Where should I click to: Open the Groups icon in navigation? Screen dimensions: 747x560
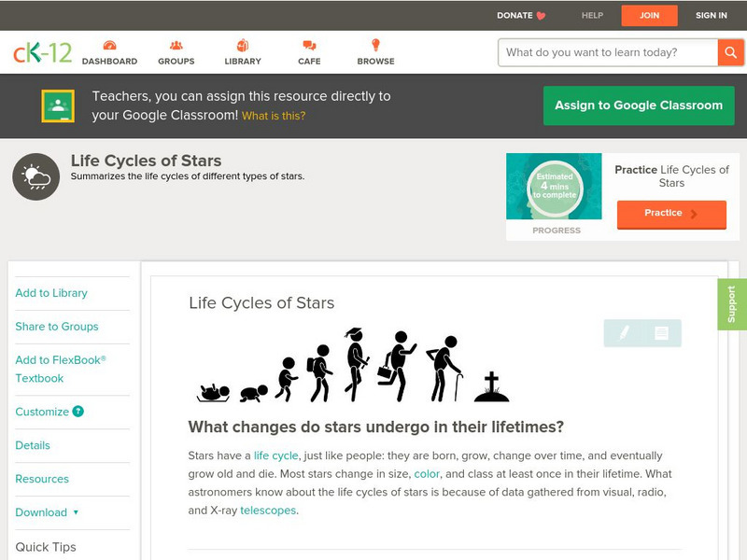pyautogui.click(x=176, y=46)
